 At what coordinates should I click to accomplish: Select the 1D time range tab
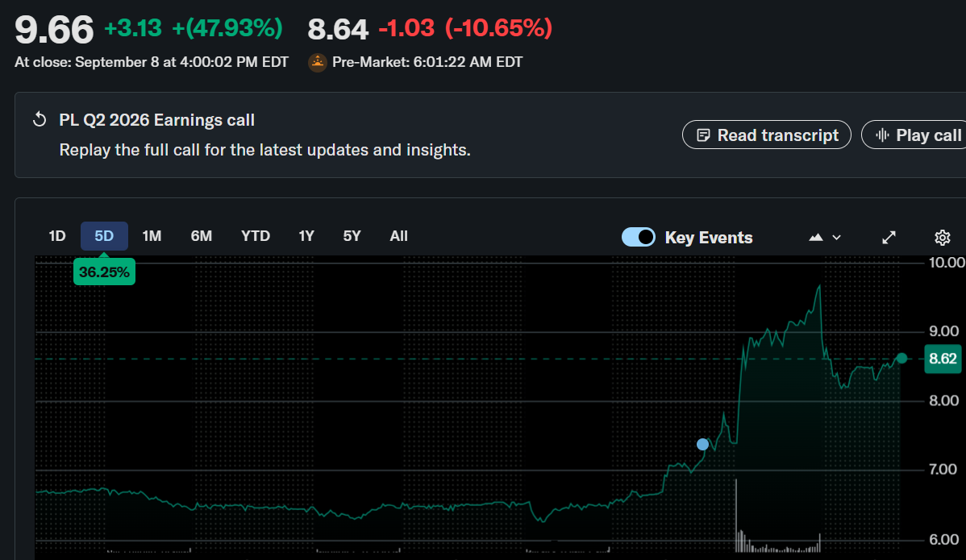coord(57,236)
